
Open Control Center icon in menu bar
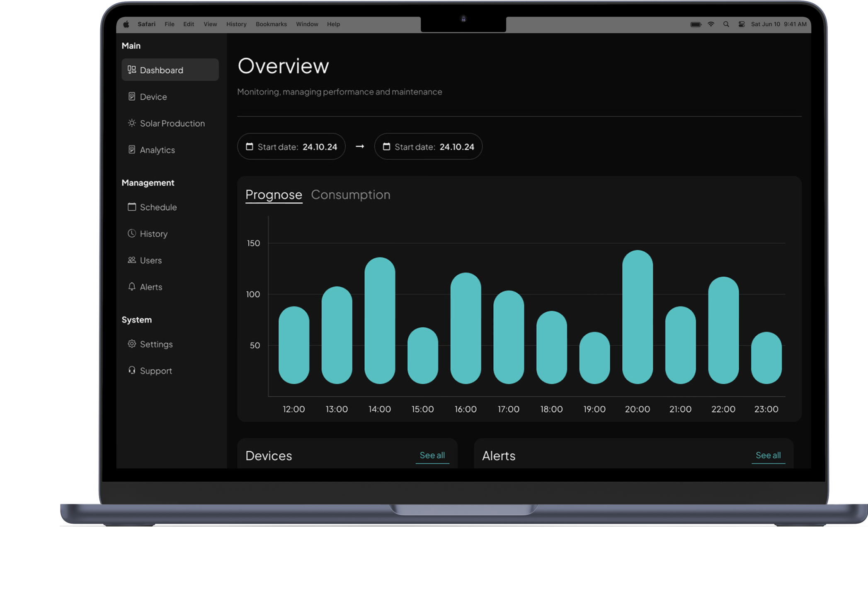(741, 24)
